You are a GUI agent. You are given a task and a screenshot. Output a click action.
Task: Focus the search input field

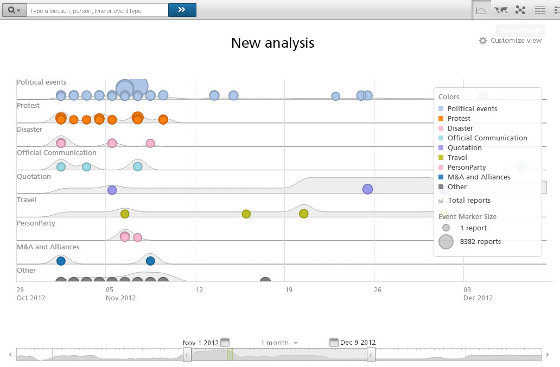[x=97, y=10]
